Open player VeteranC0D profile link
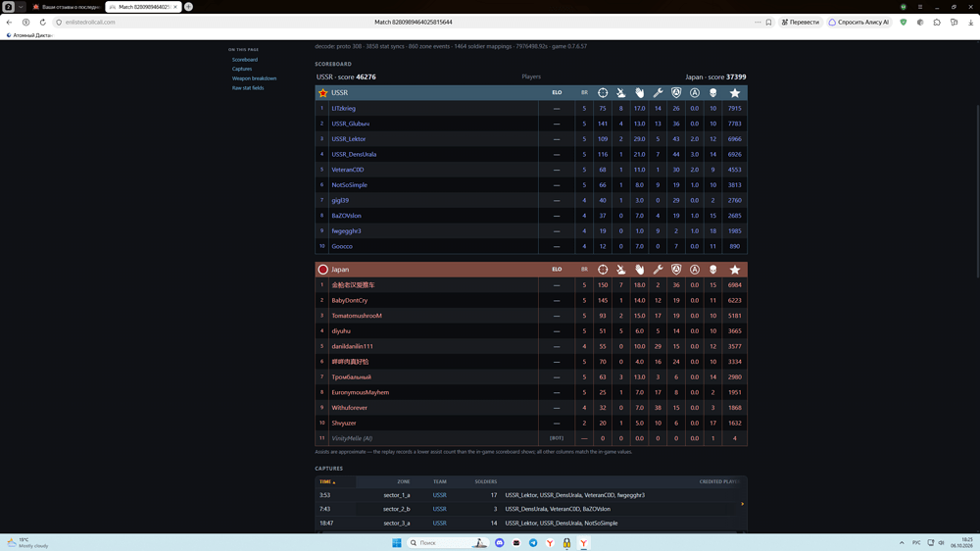Screen dimensions: 980x551 tap(348, 170)
